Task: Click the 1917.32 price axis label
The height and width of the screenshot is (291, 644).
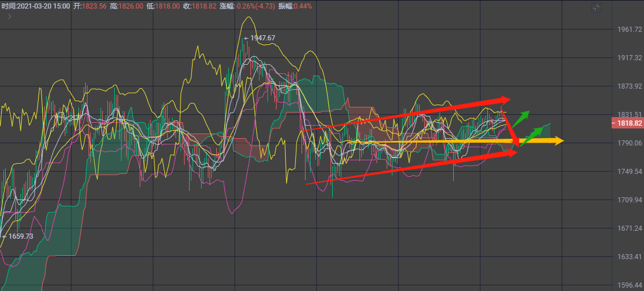Action: coord(630,58)
